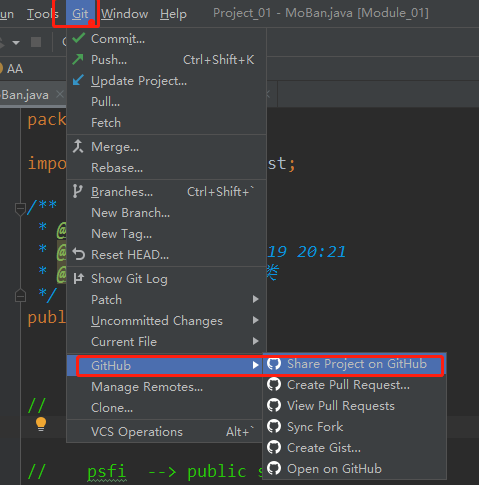Open the Window menu
The image size is (479, 485).
point(125,14)
